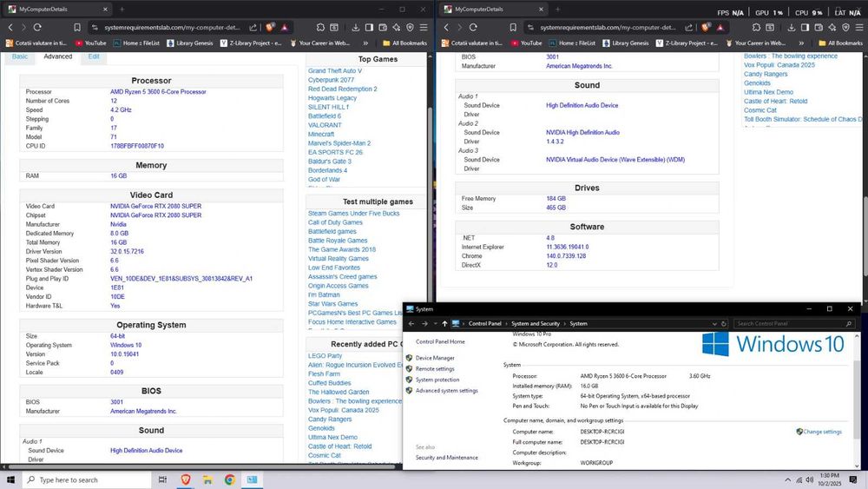This screenshot has width=868, height=489.
Task: Open YouTube bookmark in right browser window
Action: (x=526, y=43)
